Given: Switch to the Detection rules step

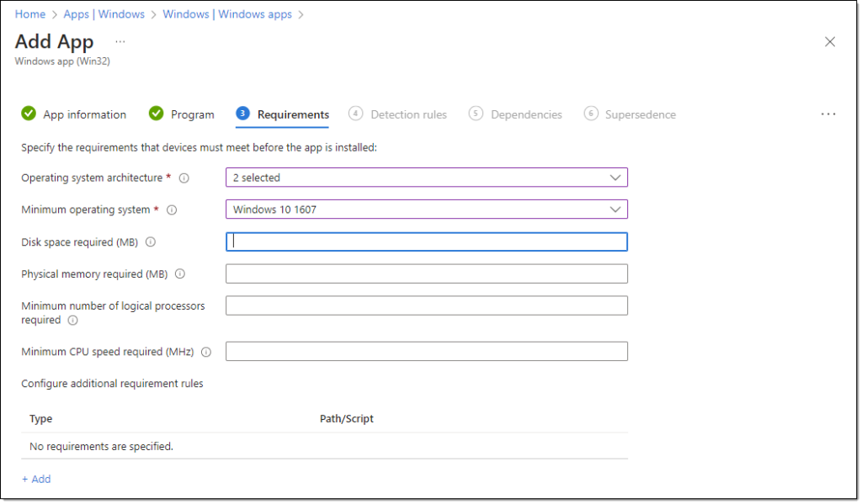Looking at the screenshot, I should point(408,114).
